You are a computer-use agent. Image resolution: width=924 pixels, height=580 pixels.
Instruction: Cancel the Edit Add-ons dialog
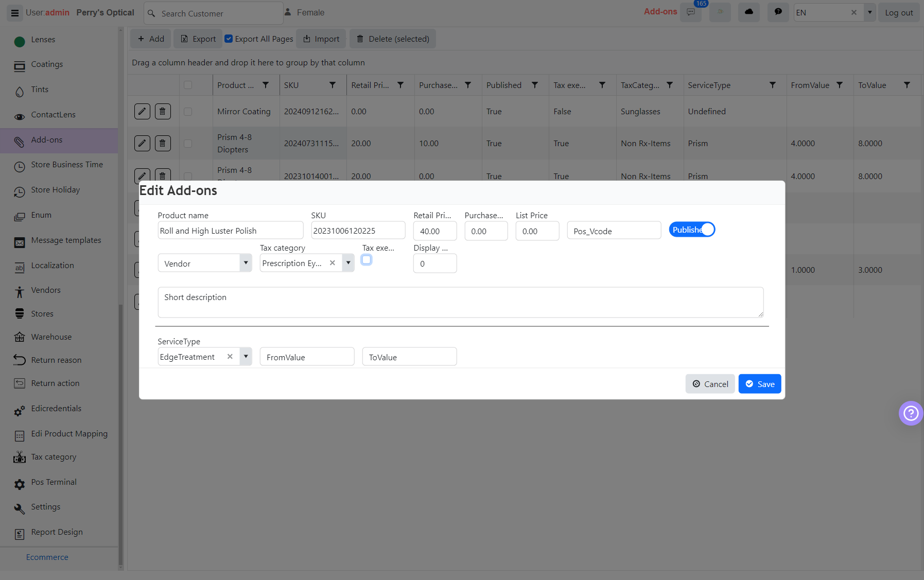click(710, 384)
